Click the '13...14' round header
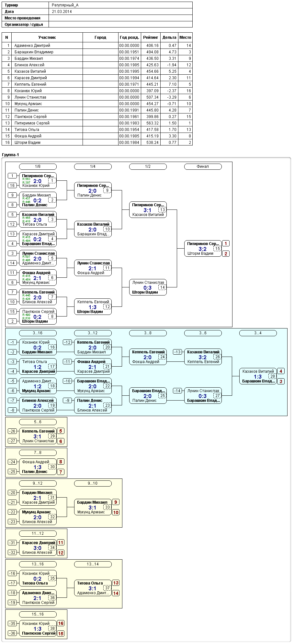 (x=93, y=564)
